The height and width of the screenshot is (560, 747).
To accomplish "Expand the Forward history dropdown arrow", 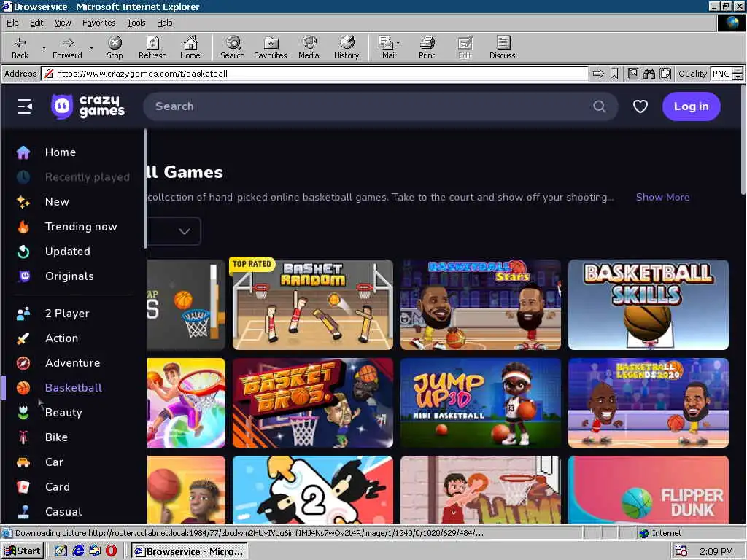I will (x=91, y=47).
